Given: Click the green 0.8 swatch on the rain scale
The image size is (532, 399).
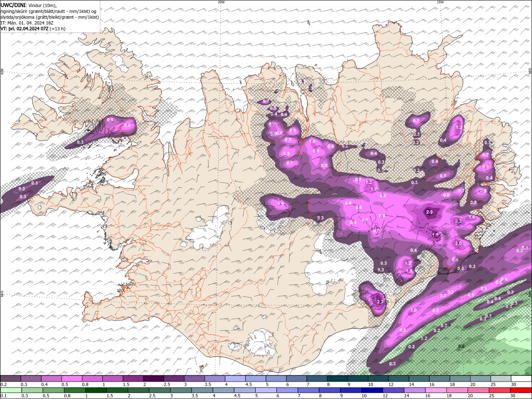Looking at the screenshot, I should [x=75, y=390].
